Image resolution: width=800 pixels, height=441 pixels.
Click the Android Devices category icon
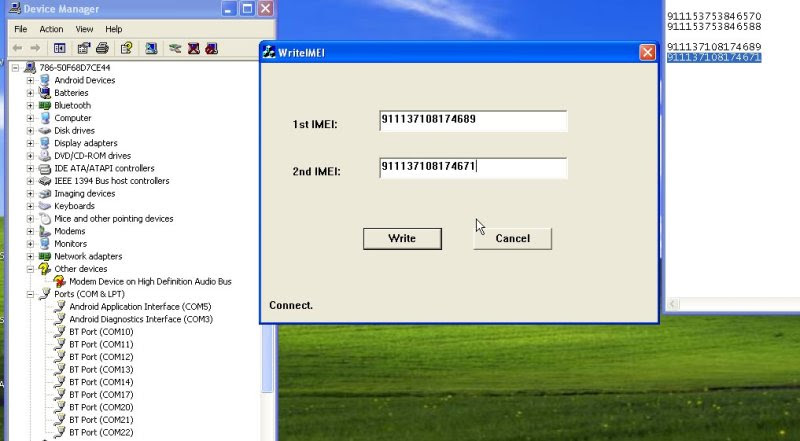tap(45, 80)
